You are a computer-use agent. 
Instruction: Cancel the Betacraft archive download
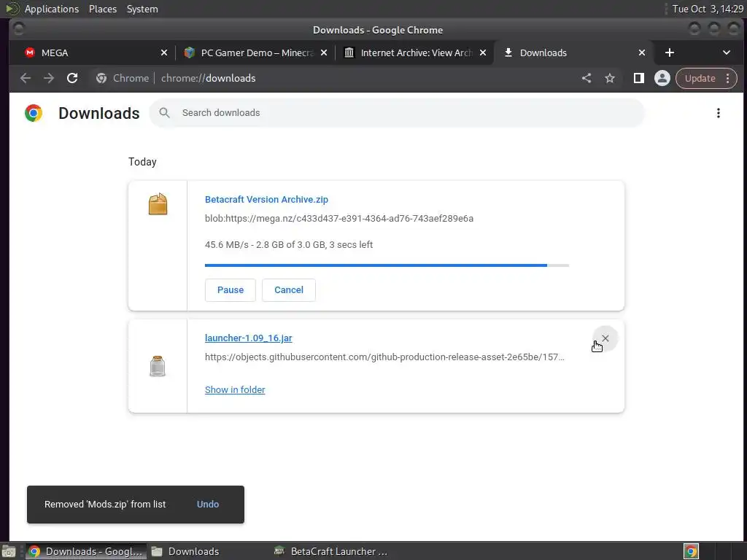click(x=289, y=290)
